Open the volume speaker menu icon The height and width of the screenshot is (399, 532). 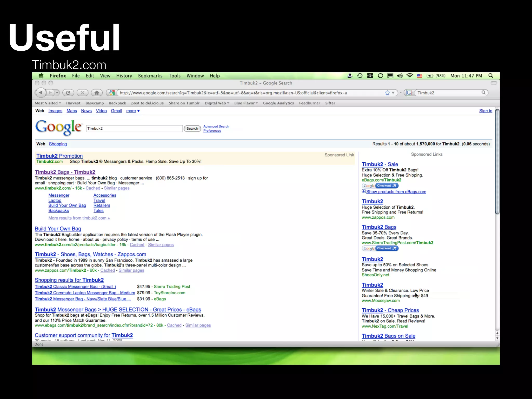(x=400, y=76)
